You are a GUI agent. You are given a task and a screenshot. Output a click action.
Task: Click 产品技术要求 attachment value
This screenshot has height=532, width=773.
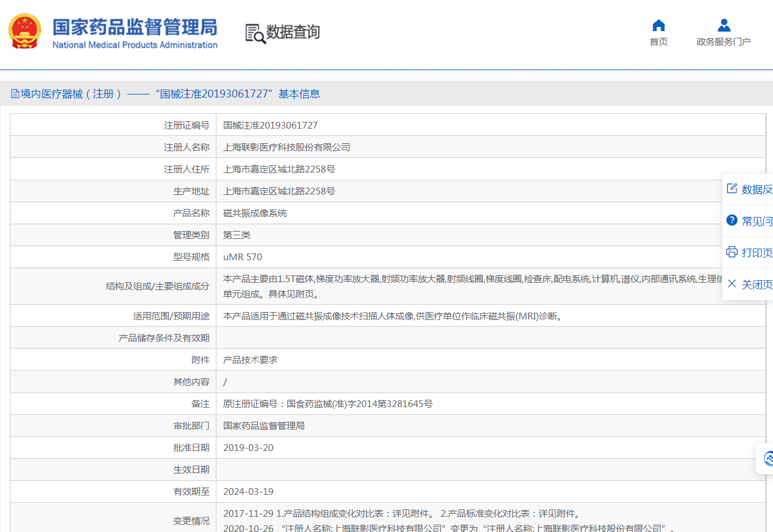click(251, 360)
